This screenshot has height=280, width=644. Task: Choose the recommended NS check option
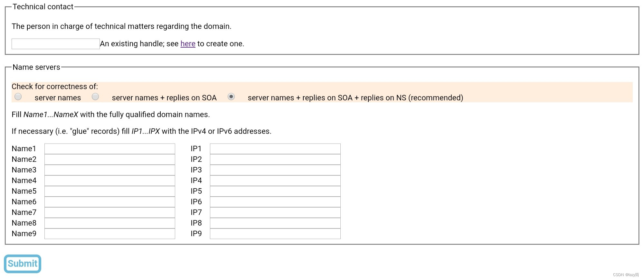tap(231, 96)
